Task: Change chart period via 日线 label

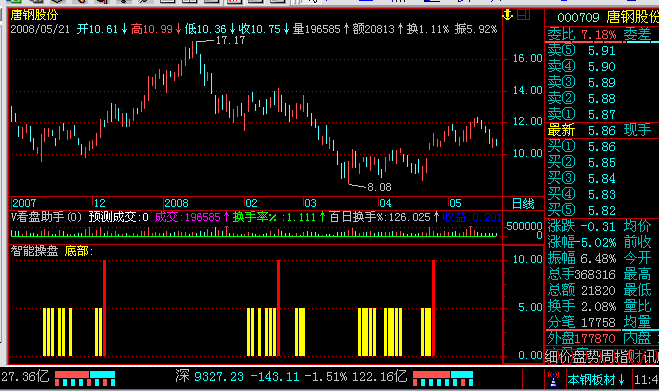Action: pos(523,204)
